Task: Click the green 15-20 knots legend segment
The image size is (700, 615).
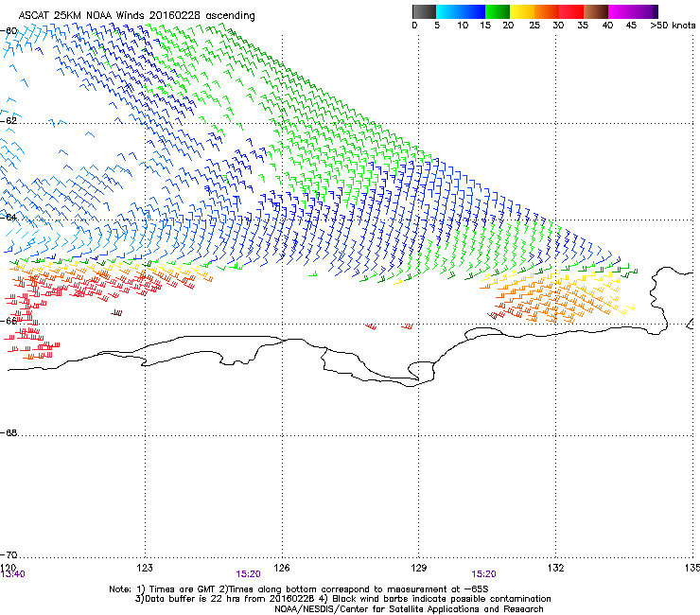Action: tap(498, 11)
